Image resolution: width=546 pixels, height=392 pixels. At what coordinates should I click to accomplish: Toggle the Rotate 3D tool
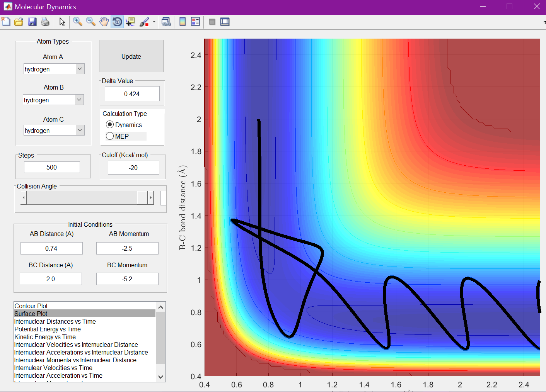click(x=117, y=22)
